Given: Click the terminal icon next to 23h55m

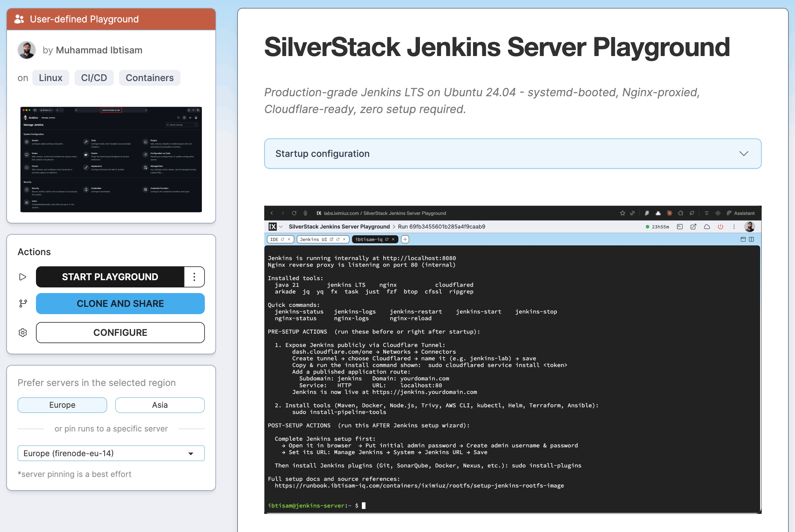Looking at the screenshot, I should [x=680, y=227].
